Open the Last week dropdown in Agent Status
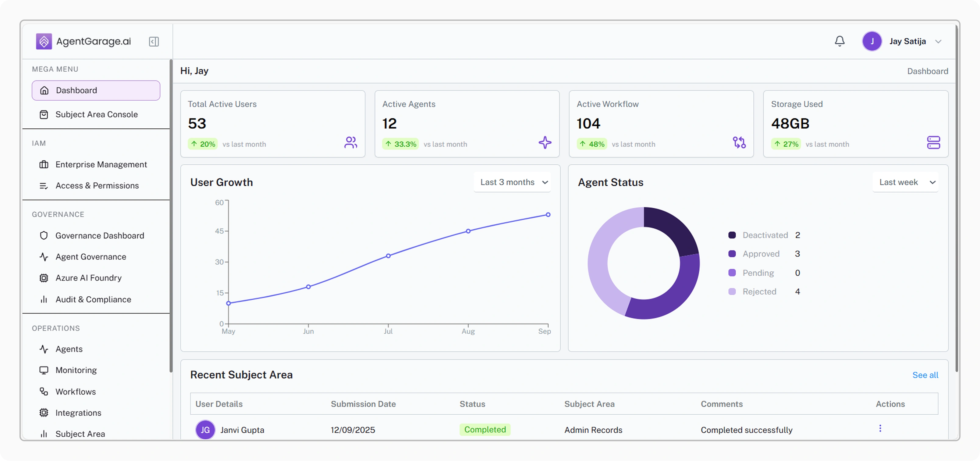Image resolution: width=980 pixels, height=461 pixels. tap(905, 182)
